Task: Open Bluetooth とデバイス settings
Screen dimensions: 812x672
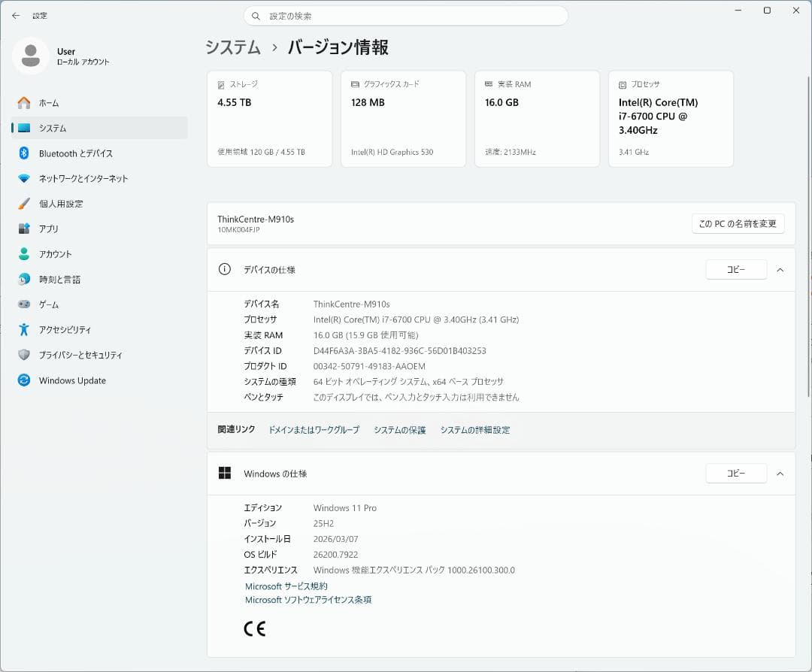Action: 99,153
